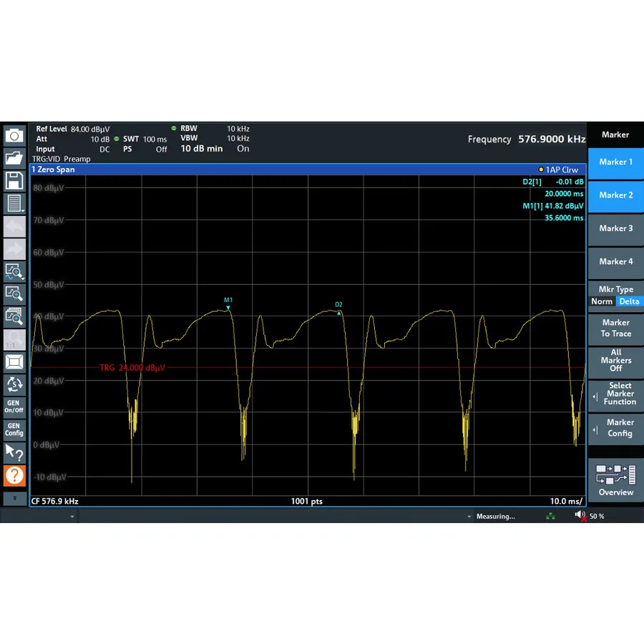Viewport: 644px width, 644px height.
Task: Select the multi-zoom magnifier tool
Action: (15, 316)
